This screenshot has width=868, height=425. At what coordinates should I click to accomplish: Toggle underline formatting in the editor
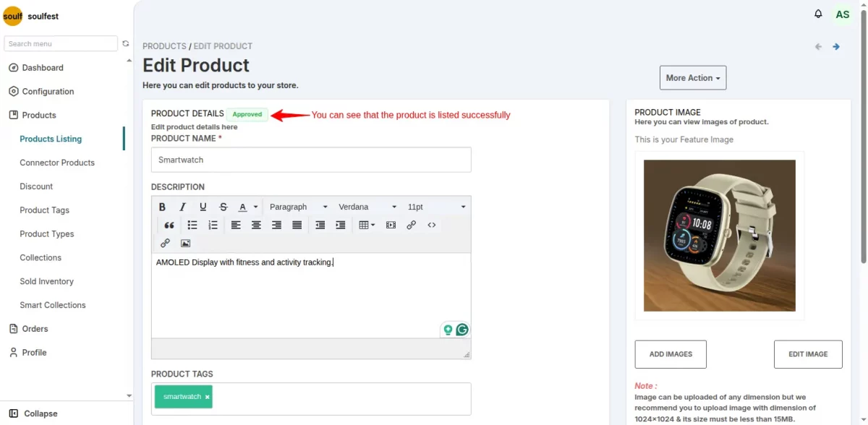(203, 207)
